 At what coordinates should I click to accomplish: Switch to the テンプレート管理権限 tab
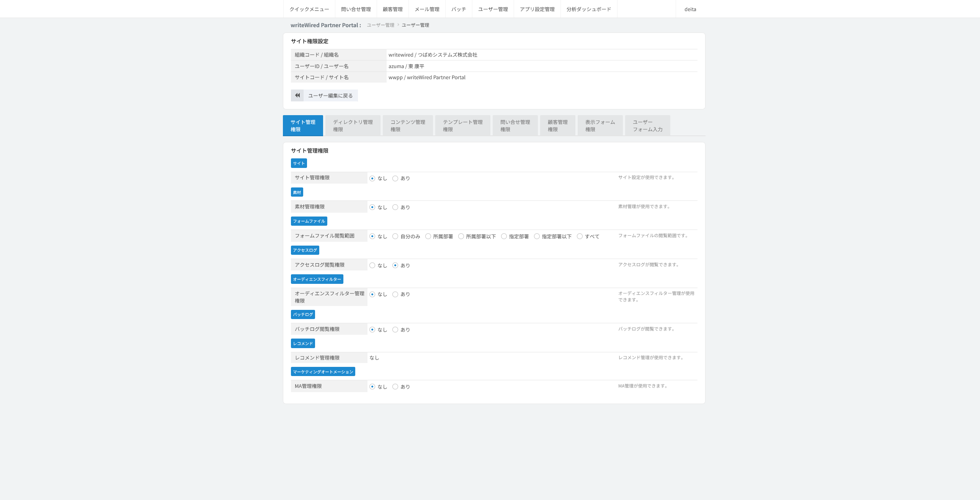point(463,125)
